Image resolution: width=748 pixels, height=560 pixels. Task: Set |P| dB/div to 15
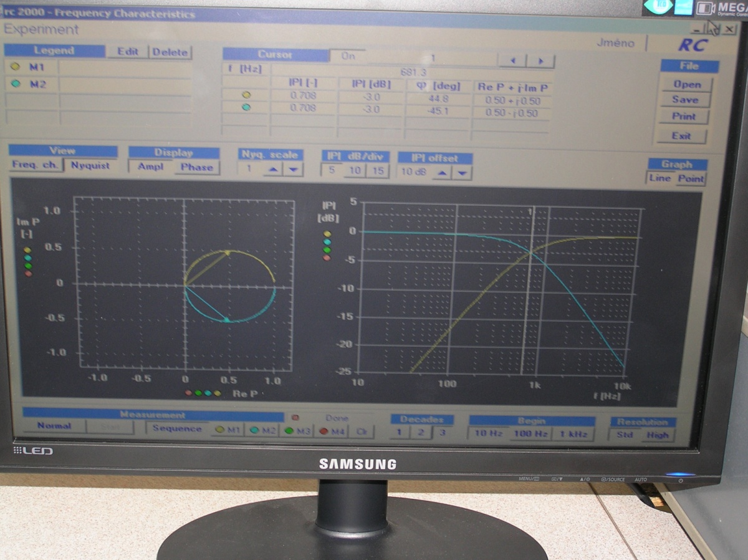point(378,170)
